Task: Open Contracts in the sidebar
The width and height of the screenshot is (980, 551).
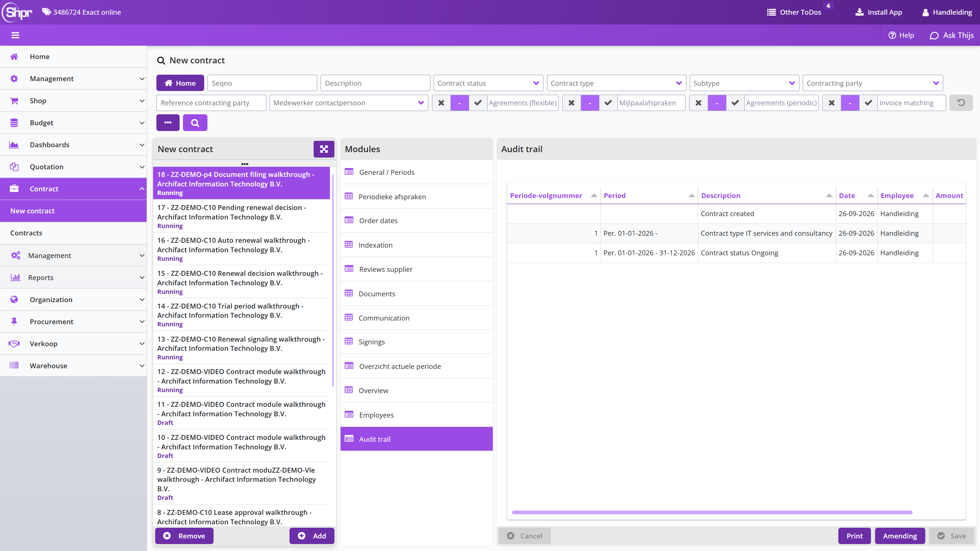Action: click(73, 233)
